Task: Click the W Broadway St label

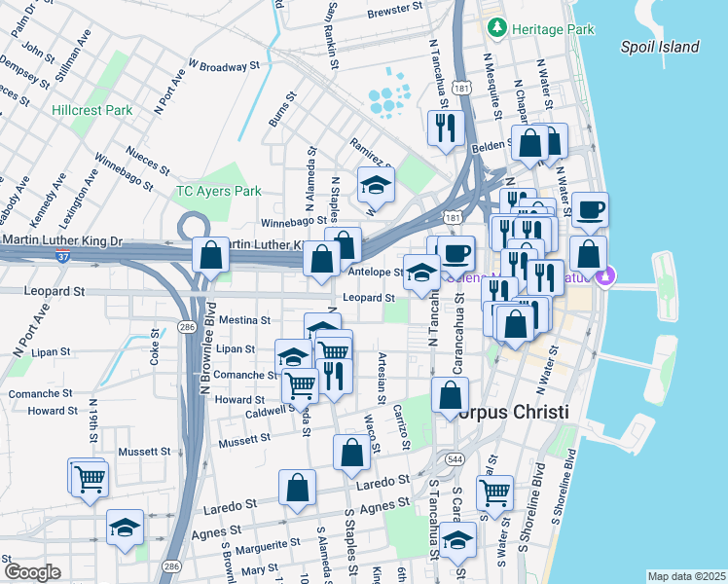Action: (224, 65)
